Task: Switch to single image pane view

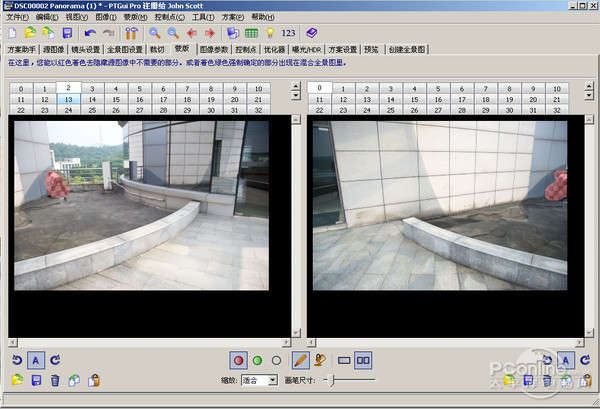Action: [345, 360]
